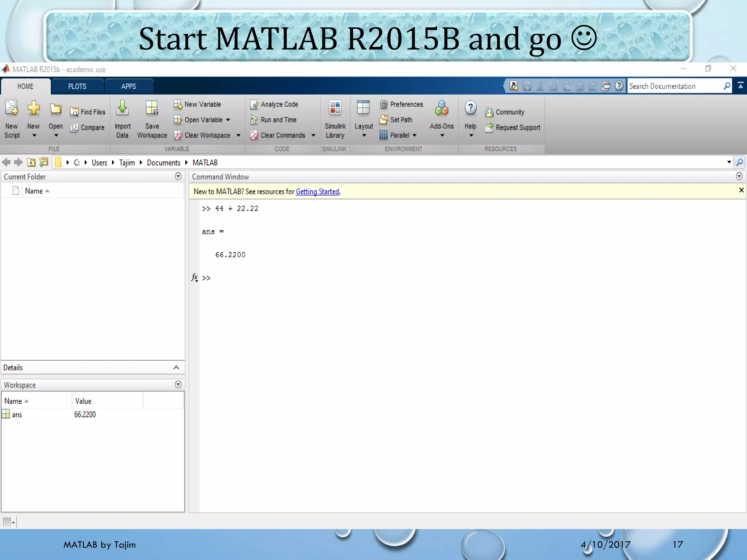Create a New Script
Viewport: 747px width, 560px height.
[12, 119]
